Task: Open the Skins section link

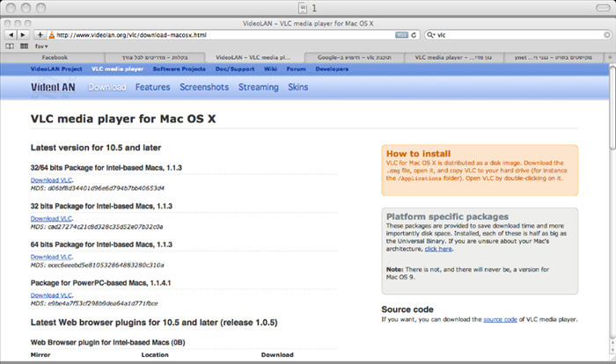Action: click(x=297, y=87)
